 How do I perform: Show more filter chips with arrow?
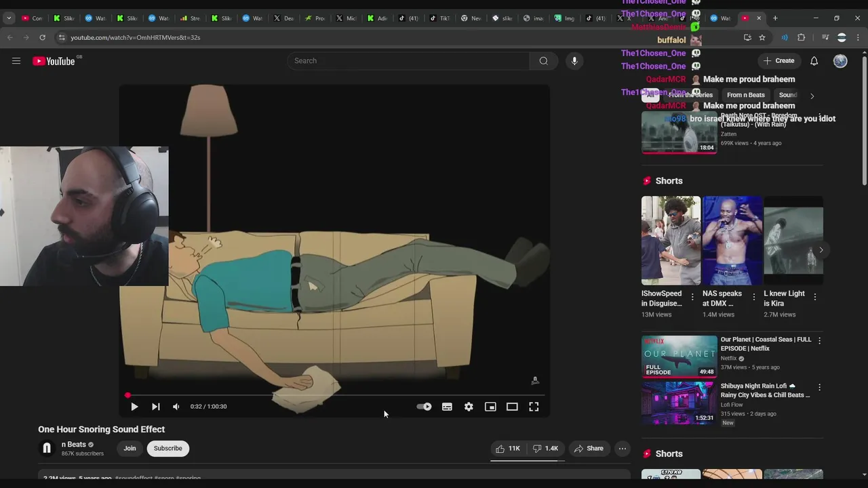pyautogui.click(x=812, y=96)
